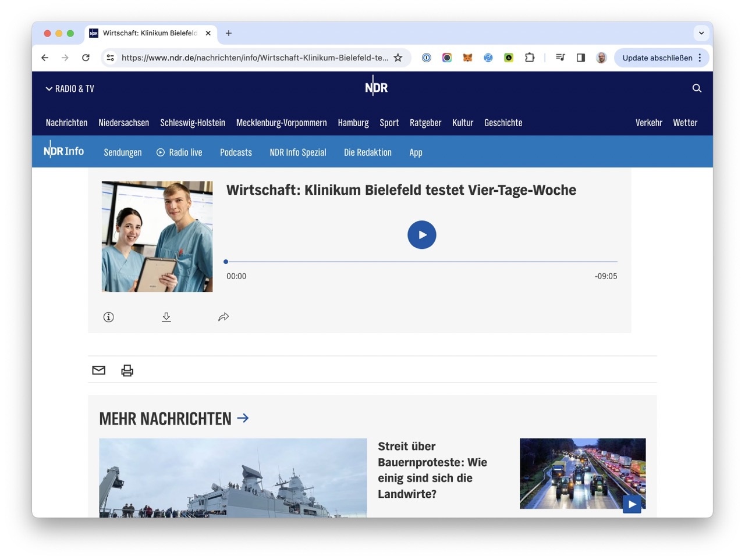745x560 pixels.
Task: Go forward with browser forward arrow
Action: (x=65, y=58)
